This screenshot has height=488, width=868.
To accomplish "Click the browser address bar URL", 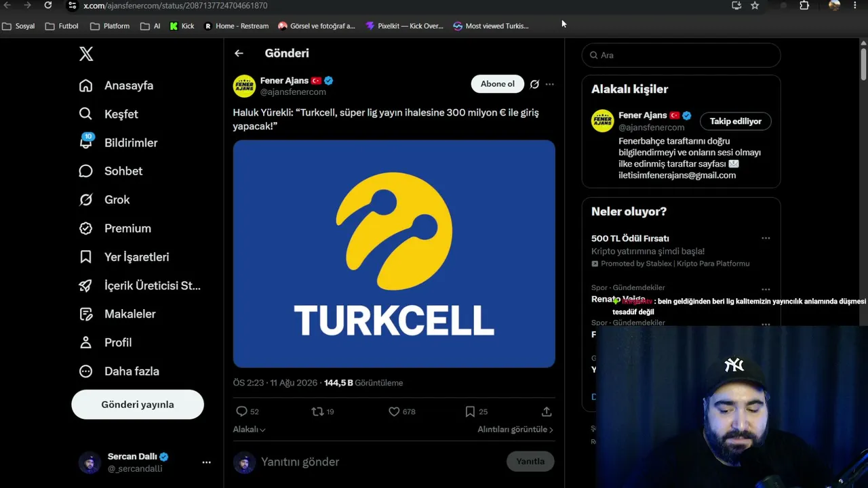I will tap(176, 5).
